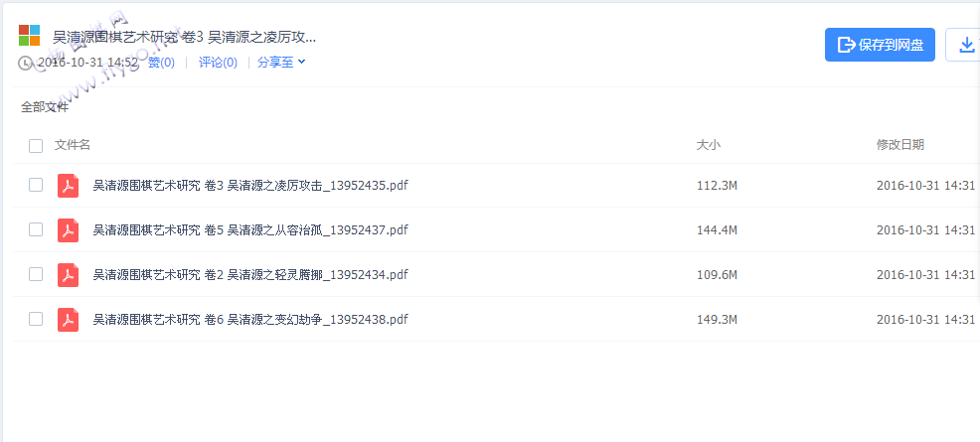Click the PDF icon for 卷6 变幻劫争 file
The image size is (980, 442).
(x=69, y=320)
